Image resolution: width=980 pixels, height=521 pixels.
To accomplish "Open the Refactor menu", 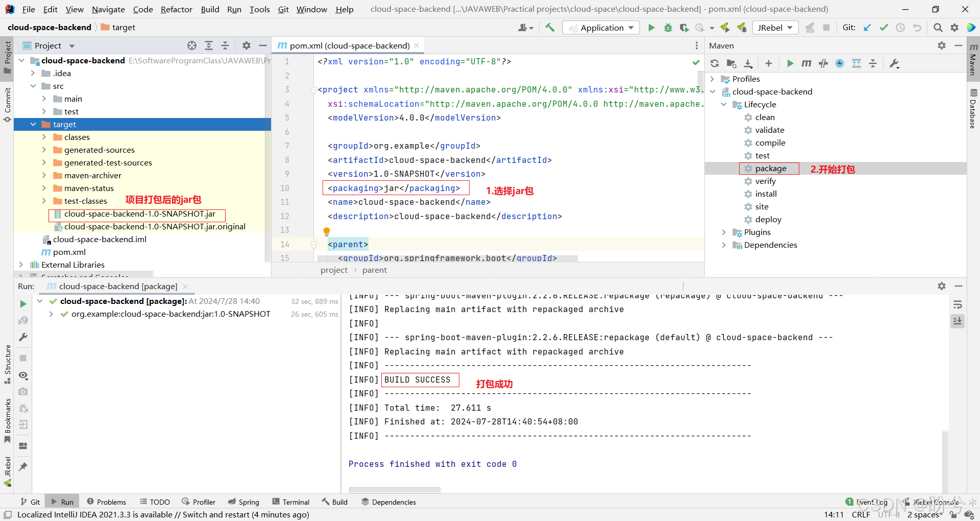I will 176,9.
